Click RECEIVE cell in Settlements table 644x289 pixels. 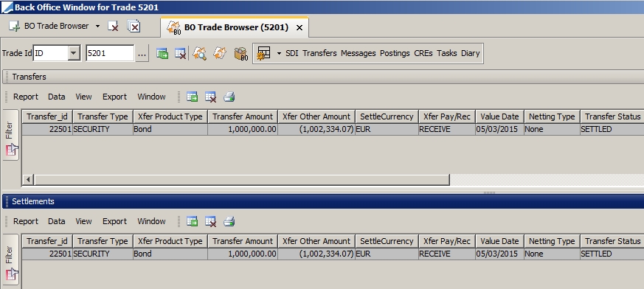tap(447, 254)
